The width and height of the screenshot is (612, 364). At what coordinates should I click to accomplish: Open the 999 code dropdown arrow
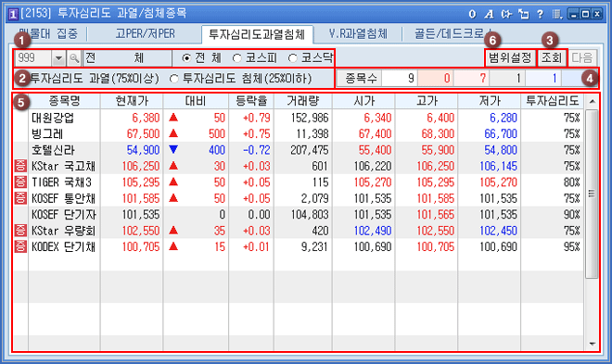(x=58, y=58)
